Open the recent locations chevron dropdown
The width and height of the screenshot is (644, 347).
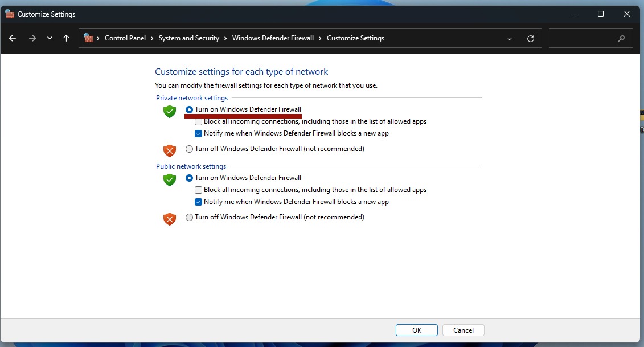tap(50, 38)
